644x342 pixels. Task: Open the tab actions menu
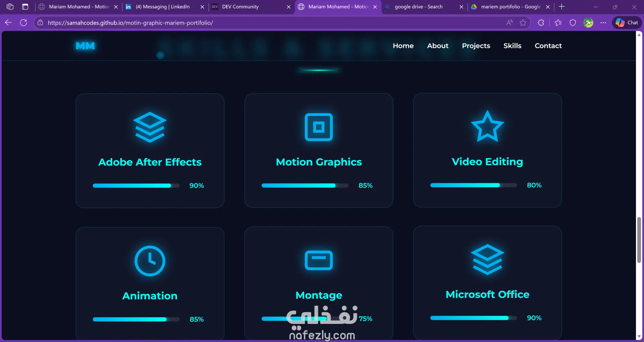(25, 7)
